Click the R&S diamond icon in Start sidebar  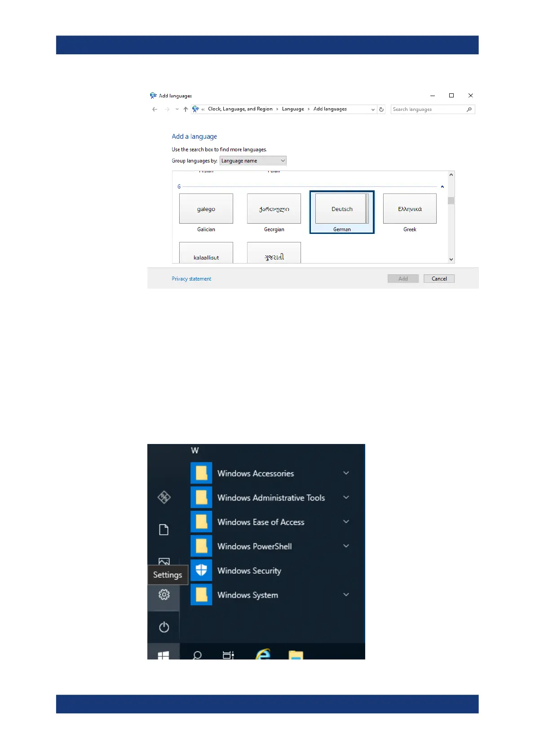click(x=164, y=497)
